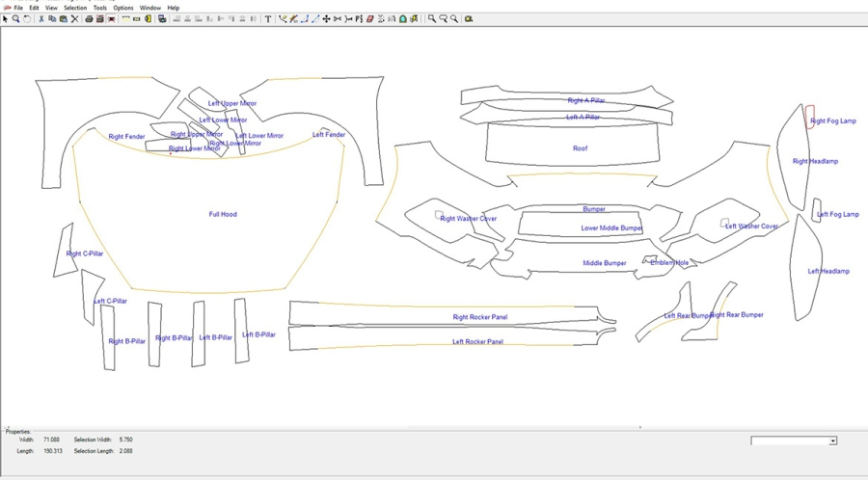Click the zoom out magnifier icon
The image size is (868, 480).
pos(444,19)
